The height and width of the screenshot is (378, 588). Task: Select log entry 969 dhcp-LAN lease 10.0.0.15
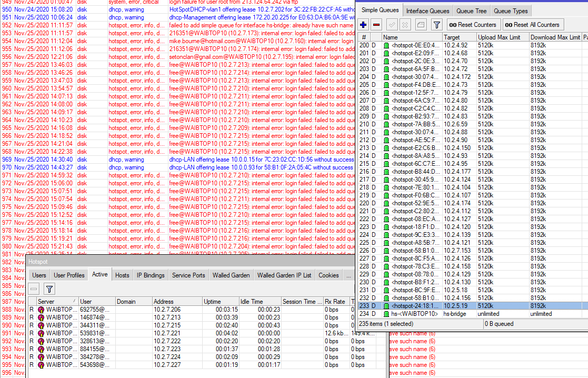click(x=178, y=160)
